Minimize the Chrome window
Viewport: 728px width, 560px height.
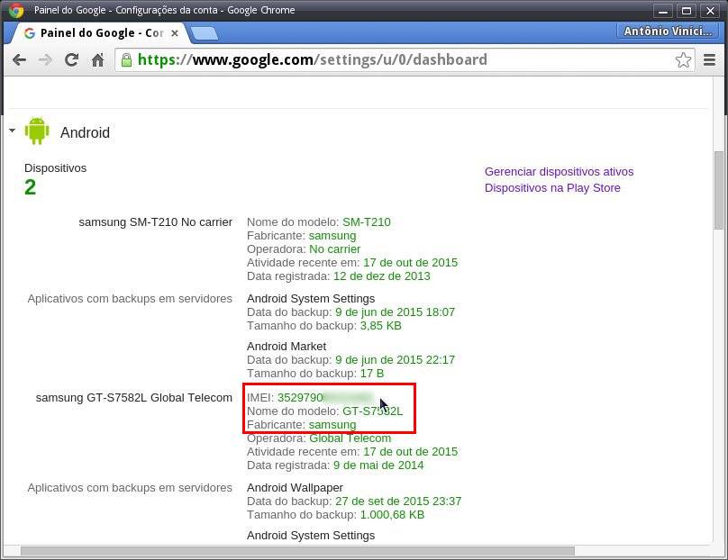tap(663, 11)
